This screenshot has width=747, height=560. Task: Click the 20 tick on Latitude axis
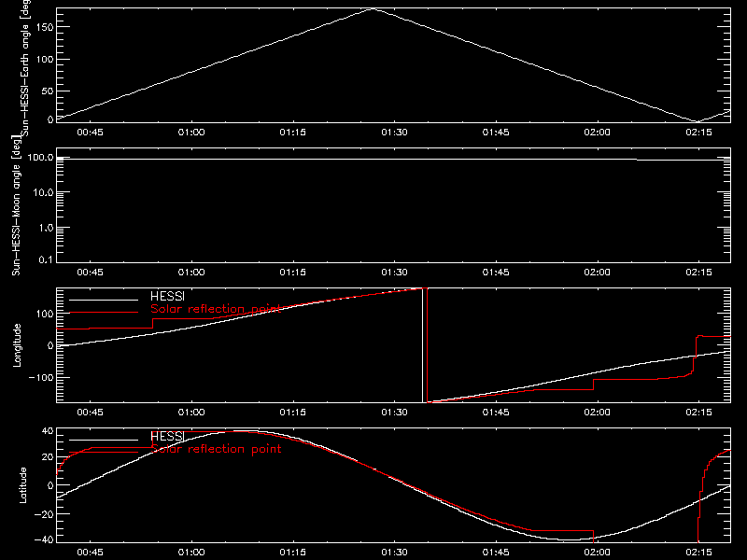tap(48, 457)
